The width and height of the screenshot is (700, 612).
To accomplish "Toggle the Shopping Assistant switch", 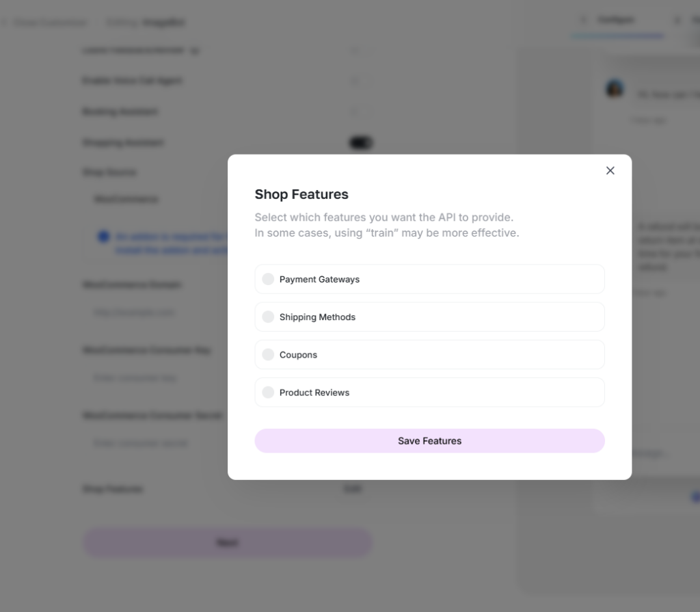I will point(361,143).
